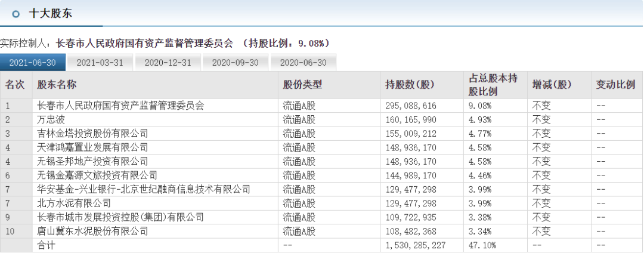Click rank number 6

point(8,176)
